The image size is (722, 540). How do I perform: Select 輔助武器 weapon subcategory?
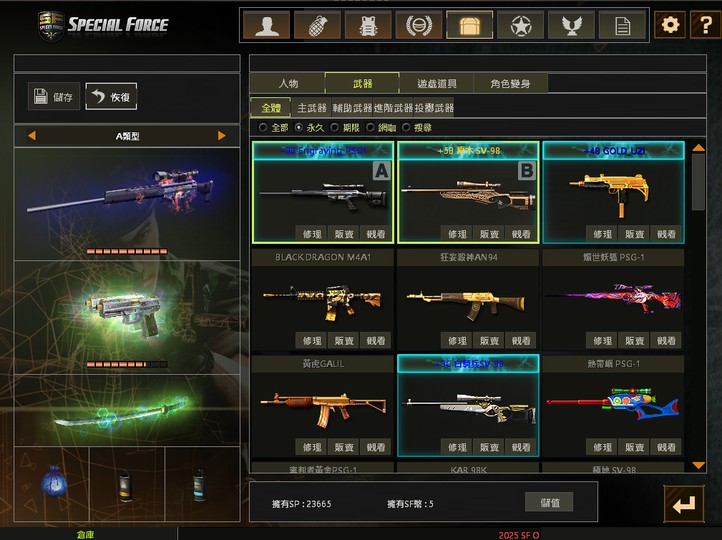point(352,108)
